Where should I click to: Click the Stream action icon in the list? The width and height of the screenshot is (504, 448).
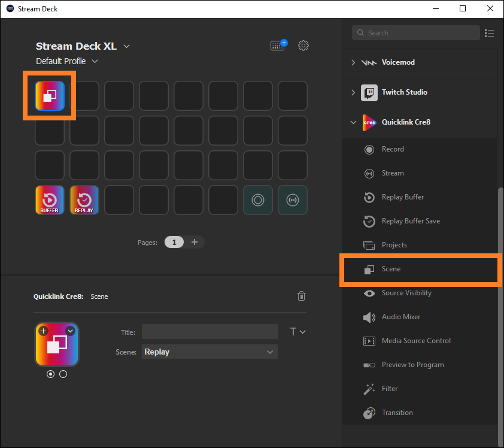coord(369,173)
